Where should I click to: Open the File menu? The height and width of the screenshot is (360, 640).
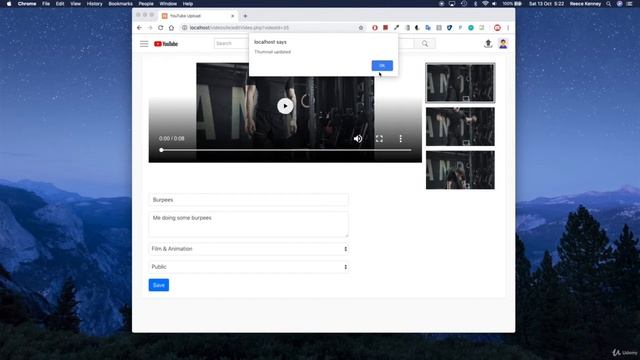tap(46, 4)
